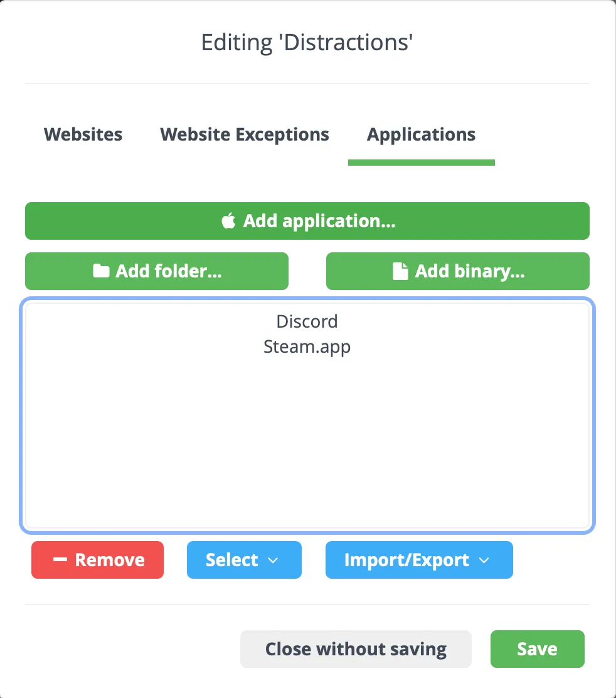The height and width of the screenshot is (698, 616).
Task: Expand the Import/Export dropdown
Action: tap(419, 559)
